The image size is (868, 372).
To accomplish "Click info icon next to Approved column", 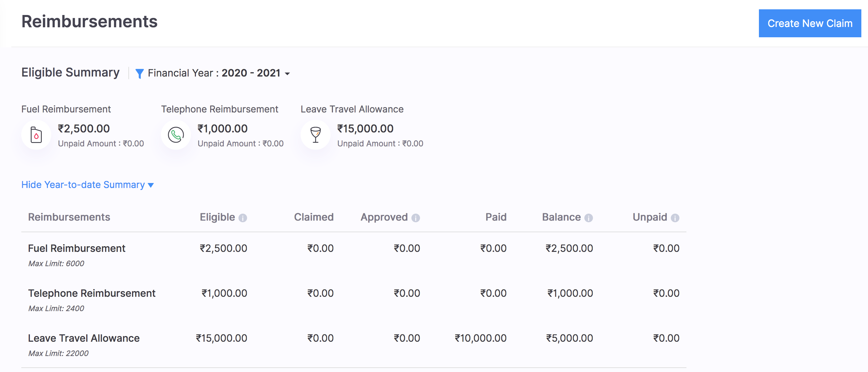I will 415,218.
